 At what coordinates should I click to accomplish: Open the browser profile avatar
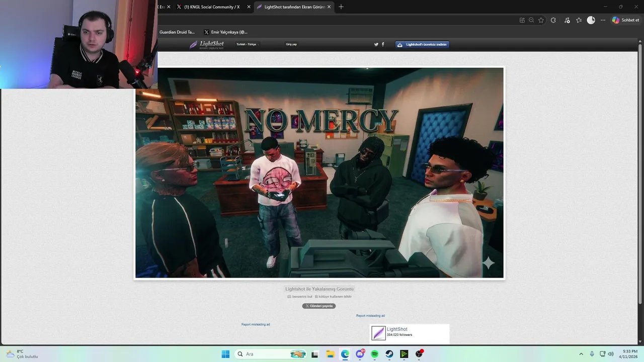click(x=591, y=20)
